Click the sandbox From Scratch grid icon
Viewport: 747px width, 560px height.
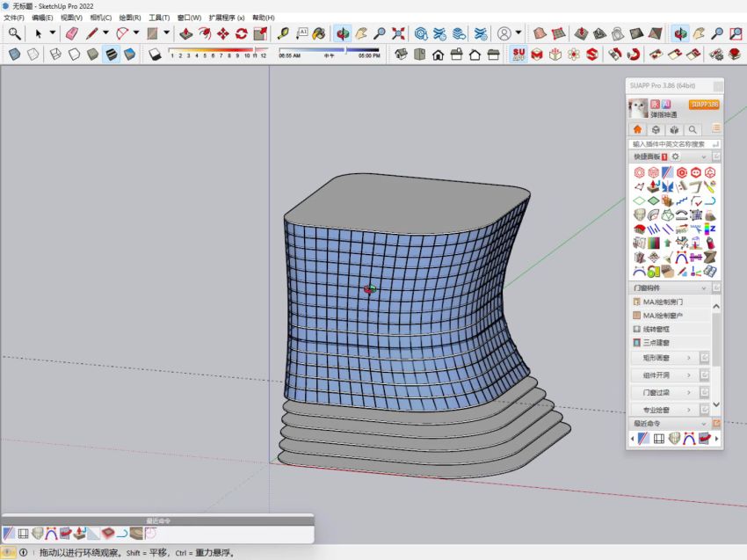(558, 33)
